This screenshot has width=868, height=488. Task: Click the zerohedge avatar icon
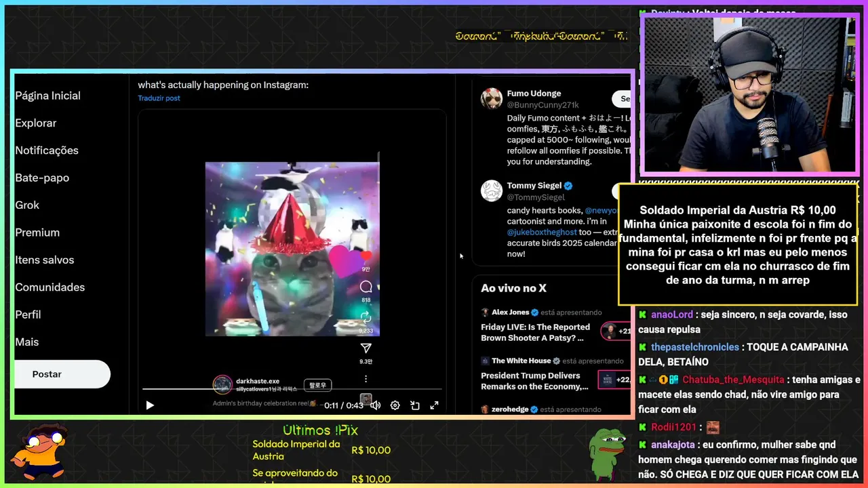(485, 409)
